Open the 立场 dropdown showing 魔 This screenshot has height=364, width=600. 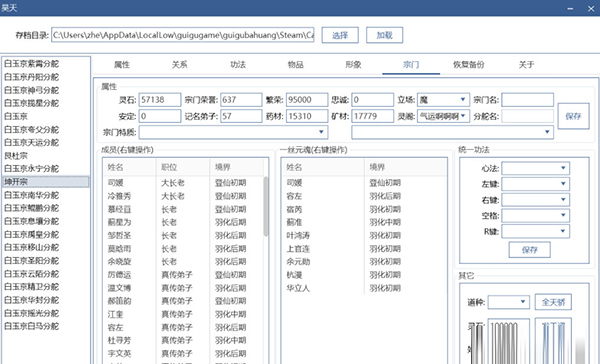pos(443,100)
